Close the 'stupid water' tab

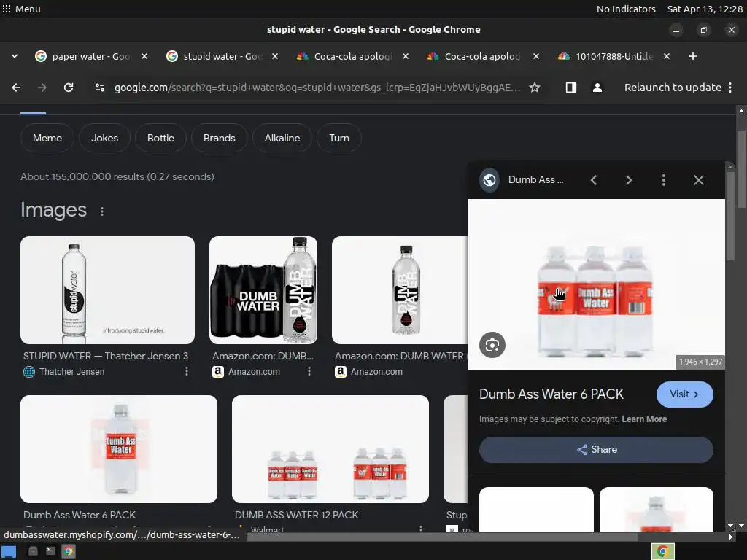tap(275, 56)
